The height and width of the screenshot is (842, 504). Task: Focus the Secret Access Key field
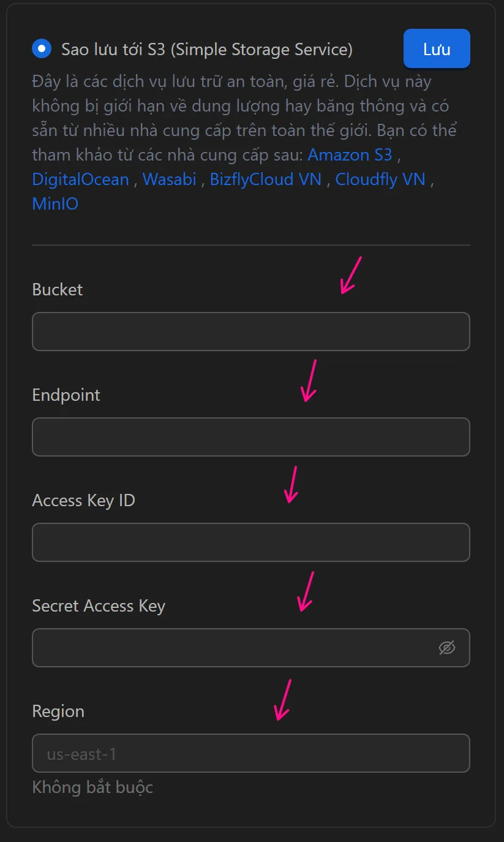(x=233, y=648)
